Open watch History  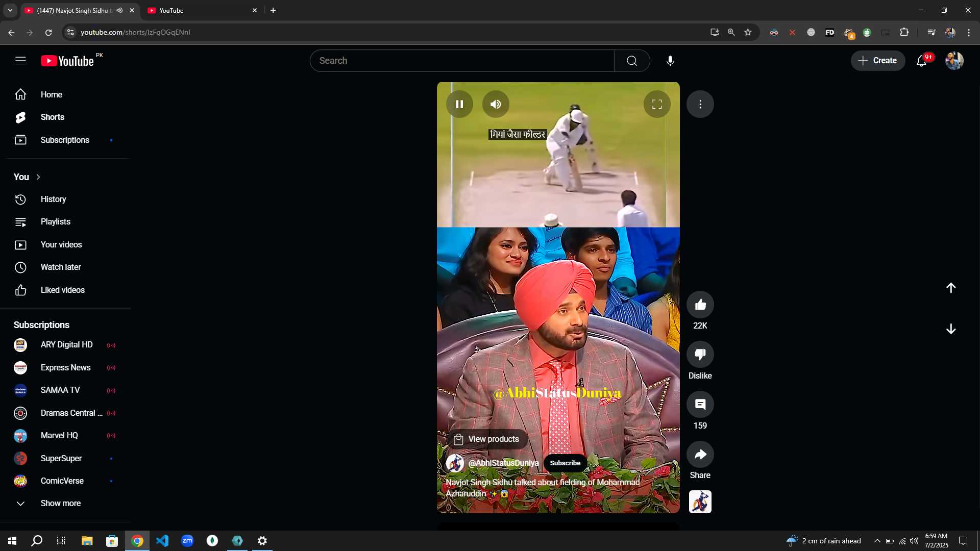[65, 199]
